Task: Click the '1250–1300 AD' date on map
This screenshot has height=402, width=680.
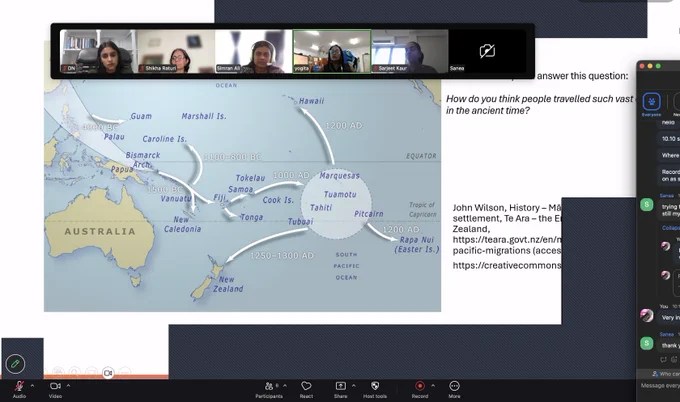Action: coord(282,256)
